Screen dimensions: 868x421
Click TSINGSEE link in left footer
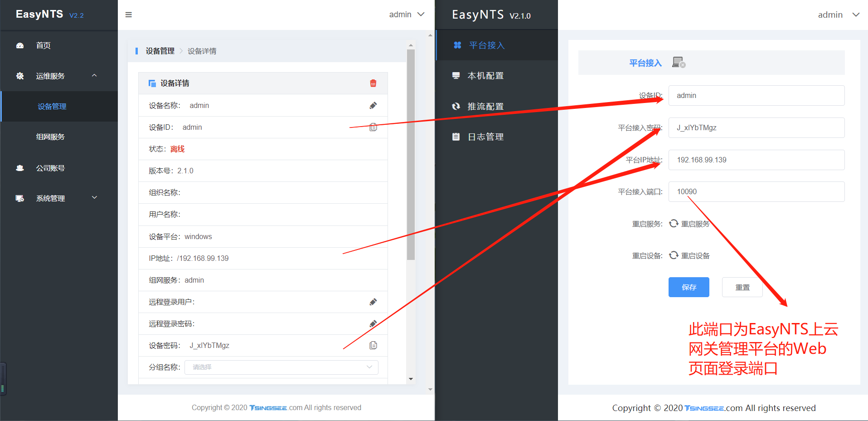tap(268, 408)
